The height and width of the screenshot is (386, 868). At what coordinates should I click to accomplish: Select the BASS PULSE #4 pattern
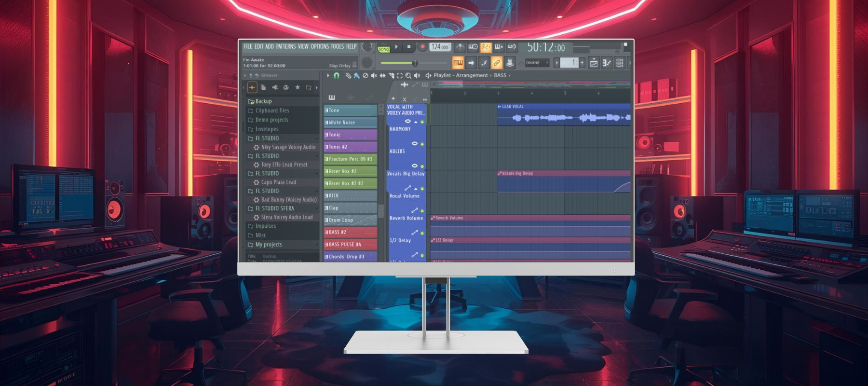coord(350,245)
